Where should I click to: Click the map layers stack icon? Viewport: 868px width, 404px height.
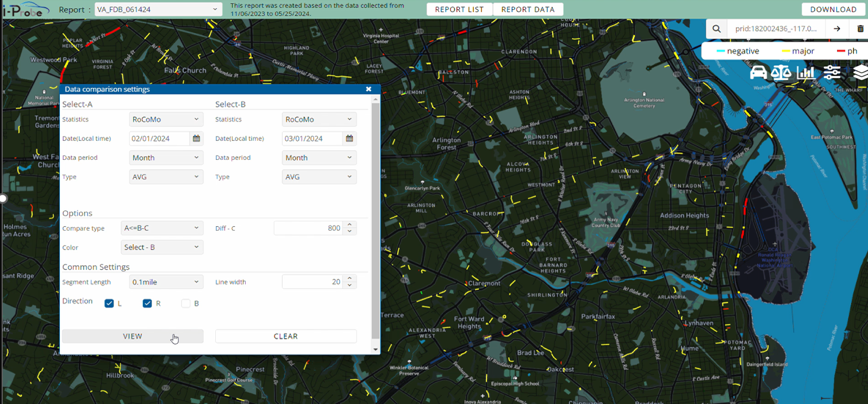pyautogui.click(x=860, y=72)
